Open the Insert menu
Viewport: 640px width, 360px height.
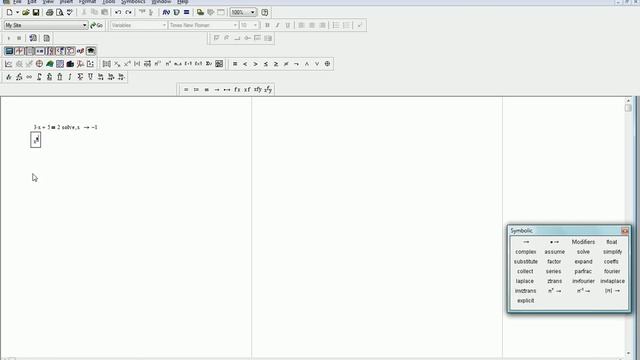[x=66, y=2]
